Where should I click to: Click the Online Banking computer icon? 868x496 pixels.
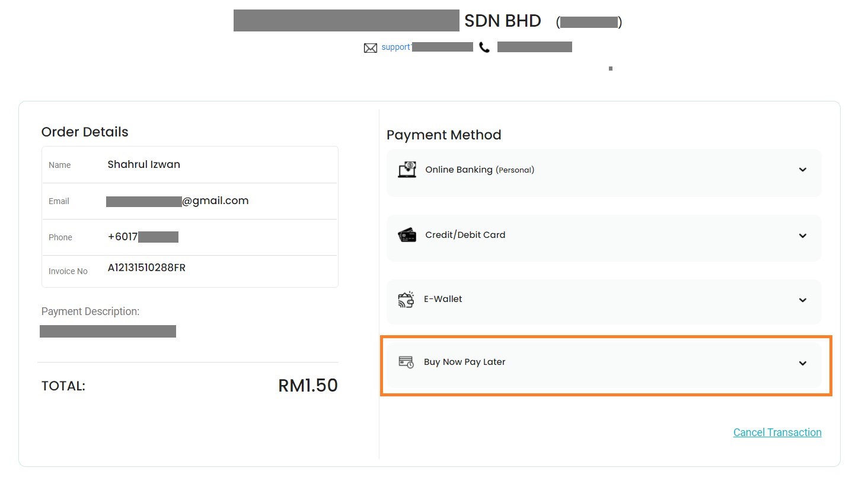click(407, 170)
